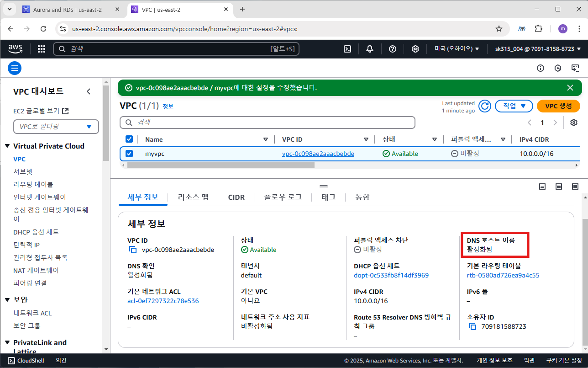The image size is (588, 368).
Task: Collapse the VPC dashboard sidebar
Action: [89, 91]
